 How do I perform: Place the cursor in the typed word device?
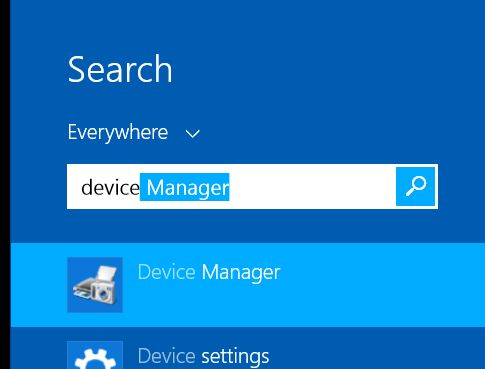tap(110, 187)
